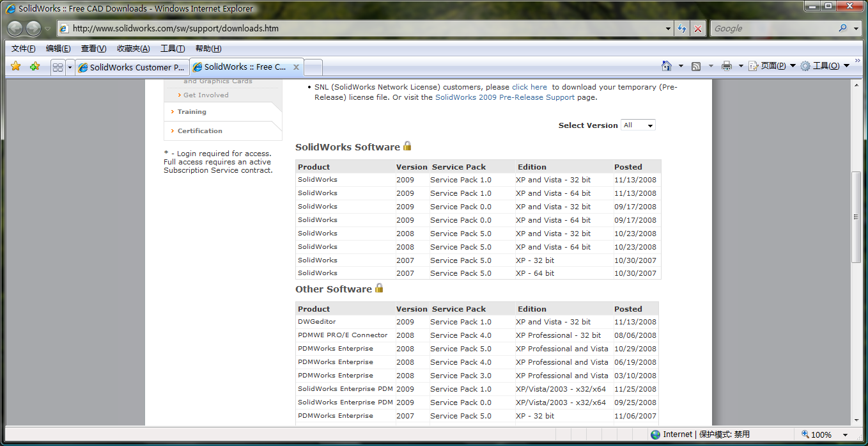This screenshot has width=868, height=446.
Task: Open search provider dropdown arrow
Action: tap(856, 28)
